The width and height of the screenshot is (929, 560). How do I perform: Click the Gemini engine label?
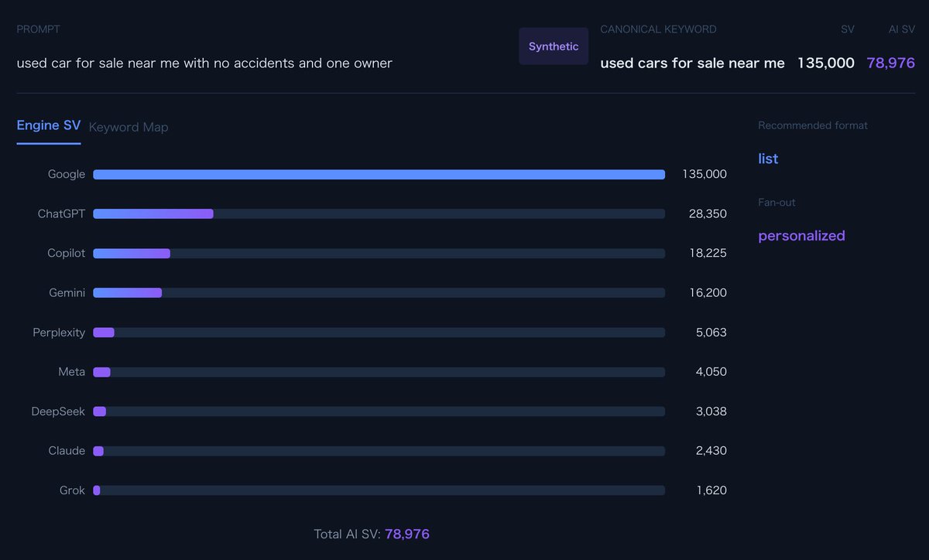pyautogui.click(x=67, y=293)
